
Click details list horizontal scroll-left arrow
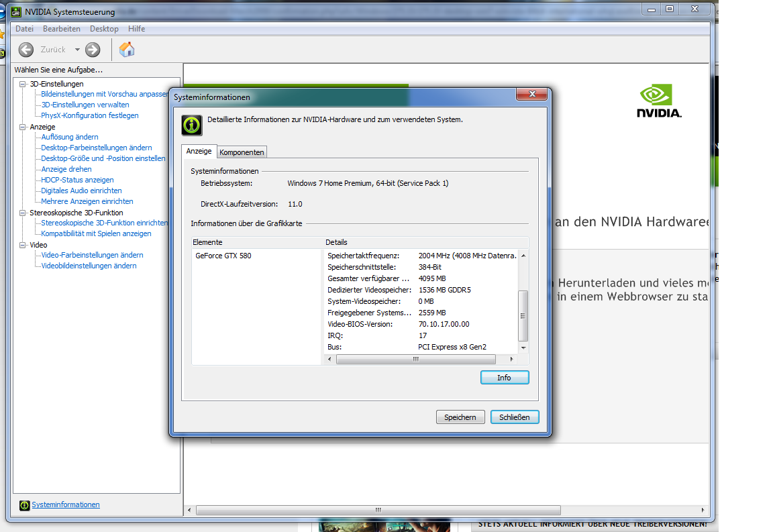point(329,360)
